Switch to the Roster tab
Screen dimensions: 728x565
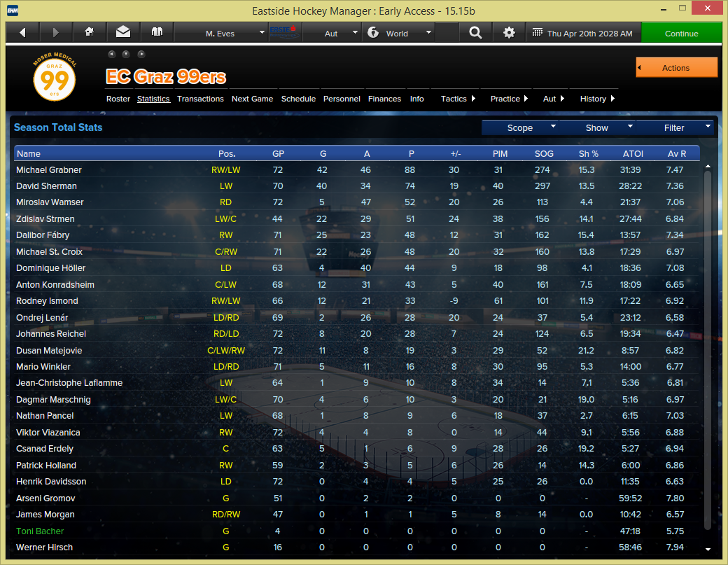118,99
